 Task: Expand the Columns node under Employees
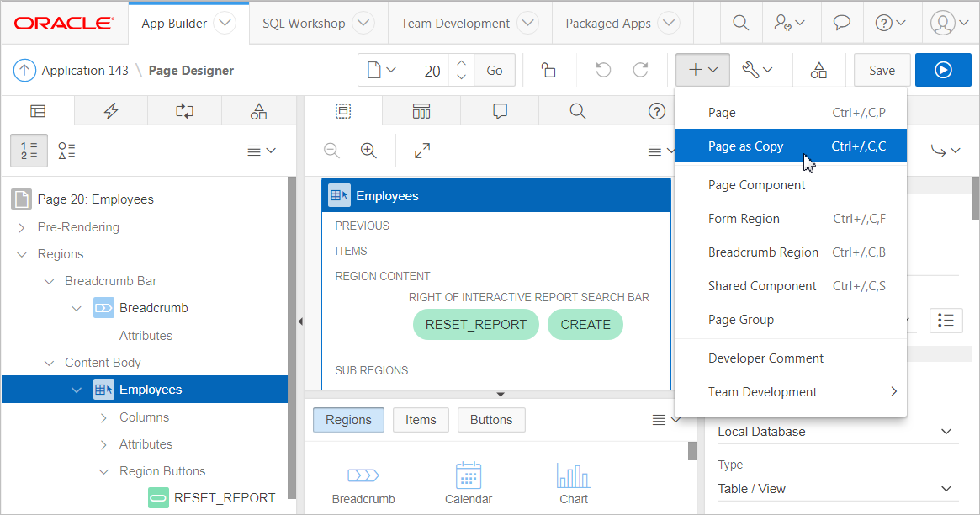pyautogui.click(x=103, y=417)
